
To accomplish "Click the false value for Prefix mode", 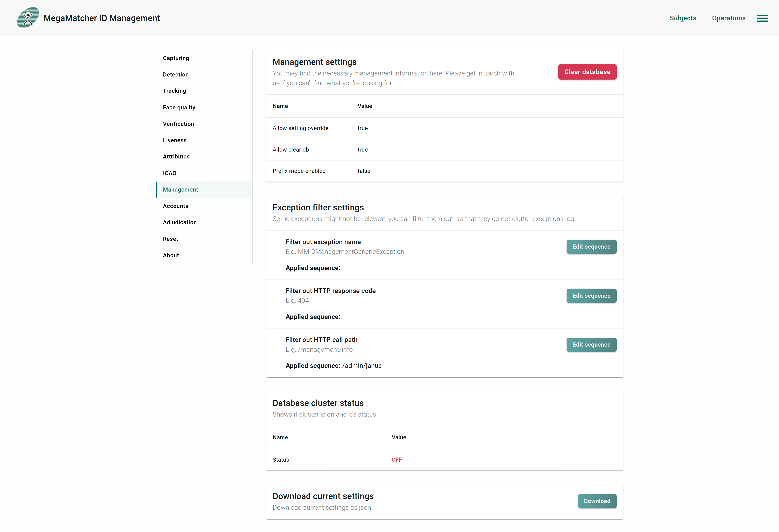I will [x=364, y=171].
